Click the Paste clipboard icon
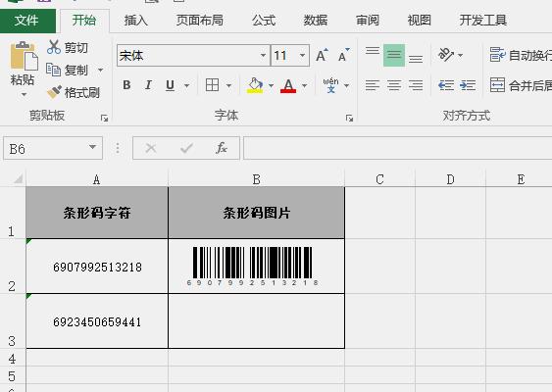Screen dimensions: 552x392 click(x=24, y=56)
